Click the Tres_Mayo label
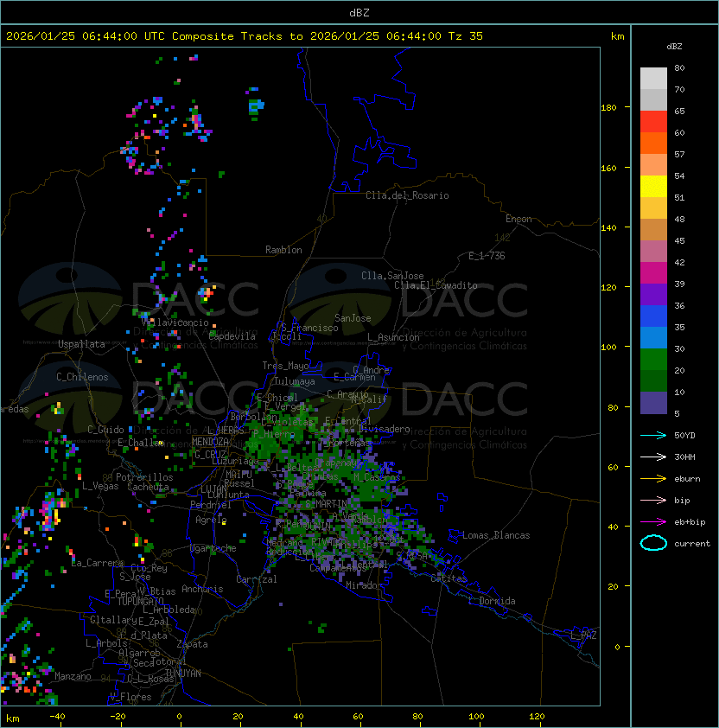Viewport: 719px width, 728px height. pos(285,366)
